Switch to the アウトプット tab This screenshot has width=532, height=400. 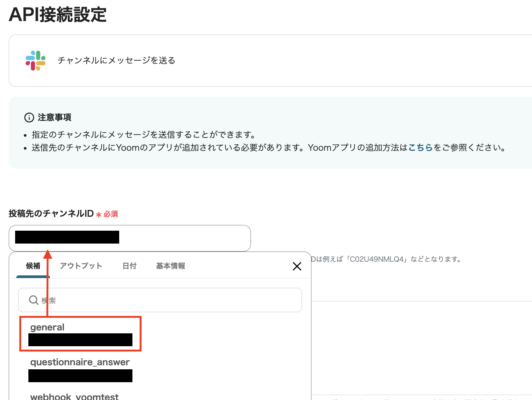(81, 266)
